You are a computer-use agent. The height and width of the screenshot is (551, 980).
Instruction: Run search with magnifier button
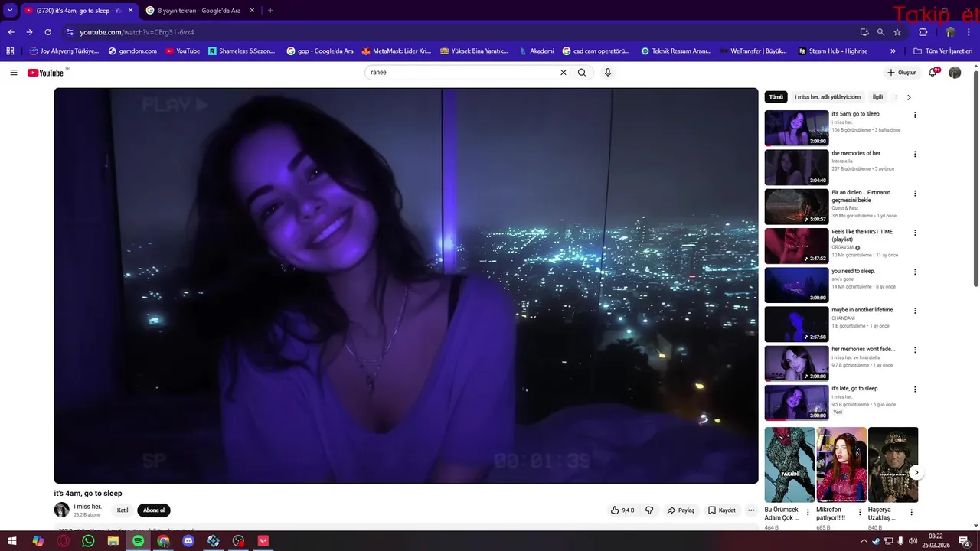pos(582,73)
